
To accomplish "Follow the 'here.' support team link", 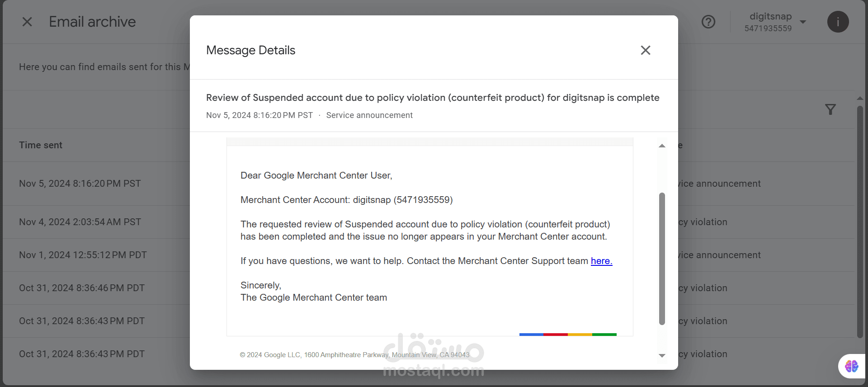I will (601, 261).
